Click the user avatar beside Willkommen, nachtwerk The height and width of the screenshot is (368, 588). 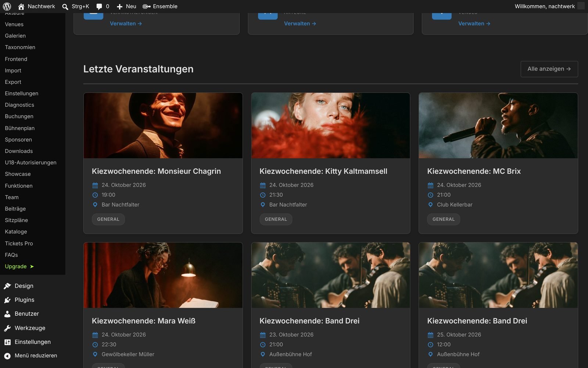581,6
